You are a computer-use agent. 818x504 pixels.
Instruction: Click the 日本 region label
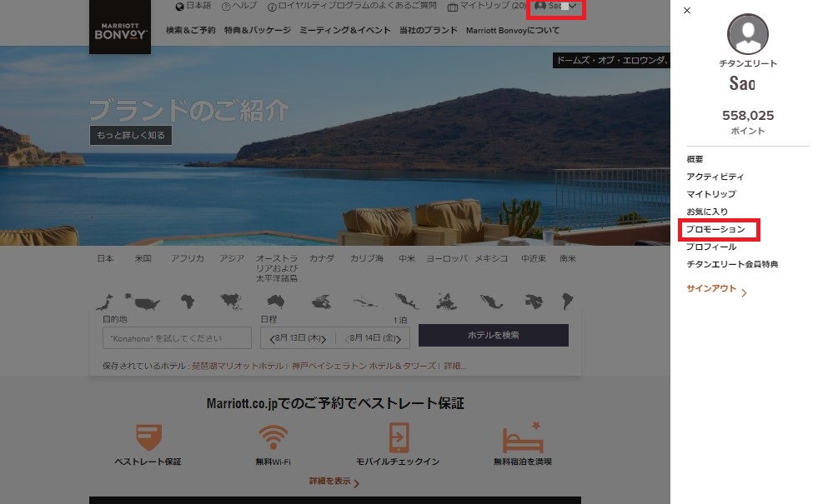(105, 258)
